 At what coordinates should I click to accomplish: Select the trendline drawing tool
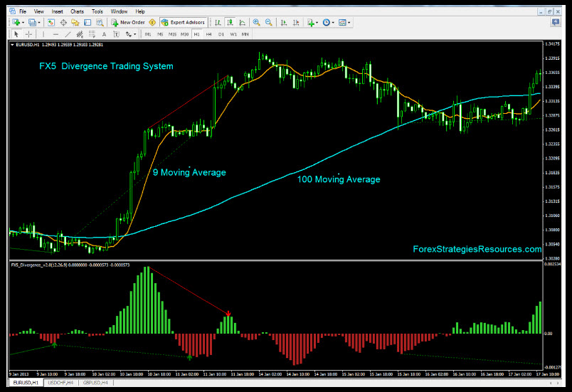pyautogui.click(x=68, y=34)
